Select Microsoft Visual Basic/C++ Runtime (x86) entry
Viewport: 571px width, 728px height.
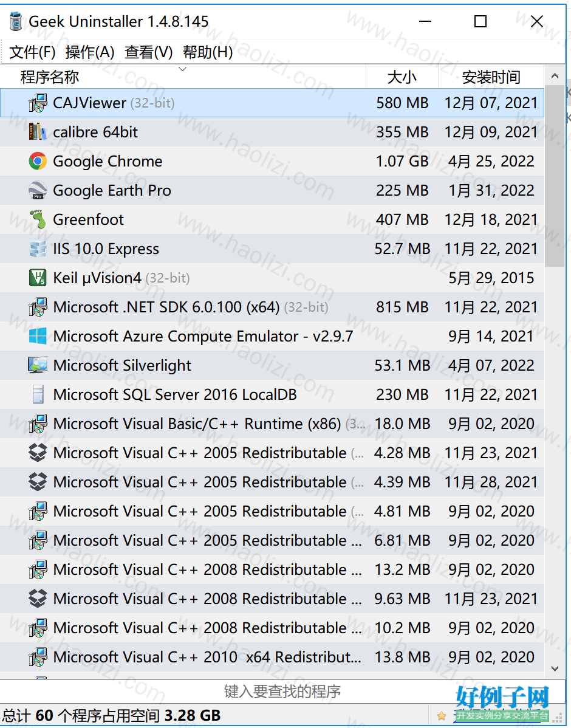209,424
